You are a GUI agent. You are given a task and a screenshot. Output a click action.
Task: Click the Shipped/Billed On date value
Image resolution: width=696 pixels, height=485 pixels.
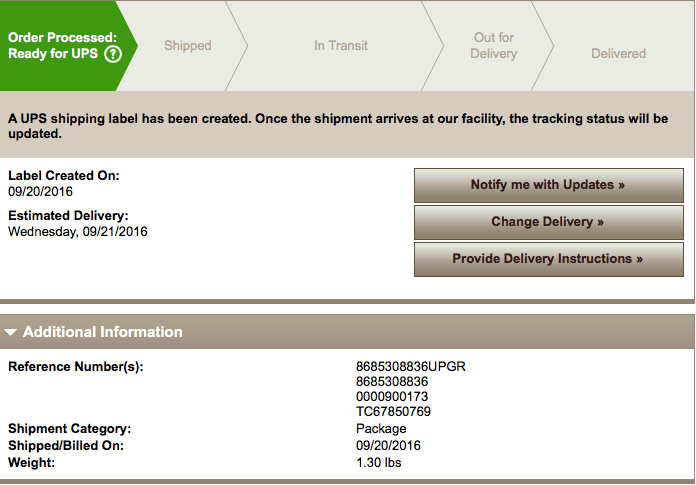pyautogui.click(x=388, y=445)
